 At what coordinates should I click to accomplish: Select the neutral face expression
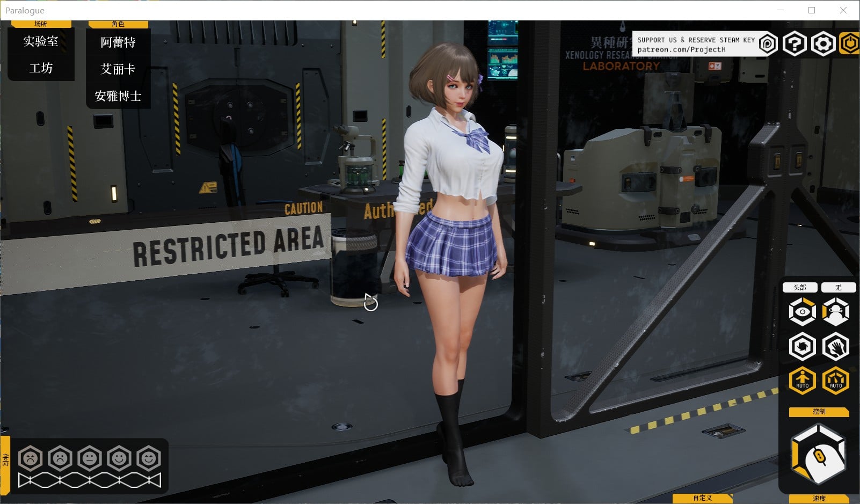90,458
